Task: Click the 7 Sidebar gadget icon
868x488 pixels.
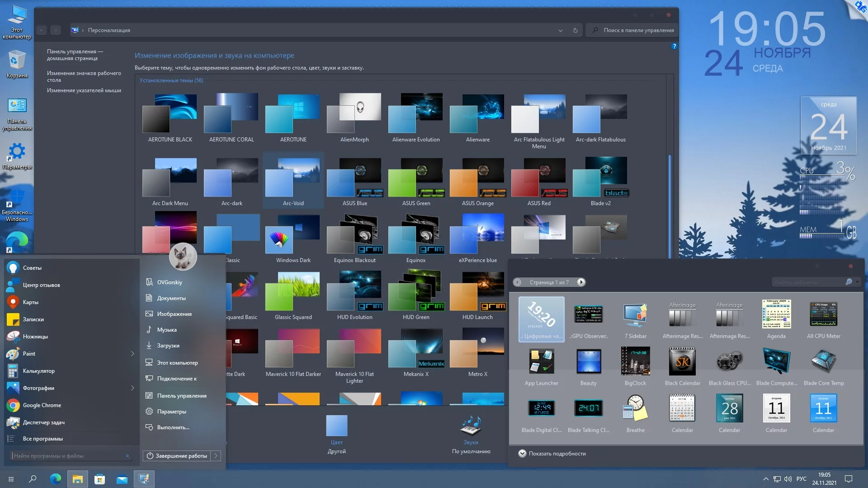Action: tap(635, 314)
